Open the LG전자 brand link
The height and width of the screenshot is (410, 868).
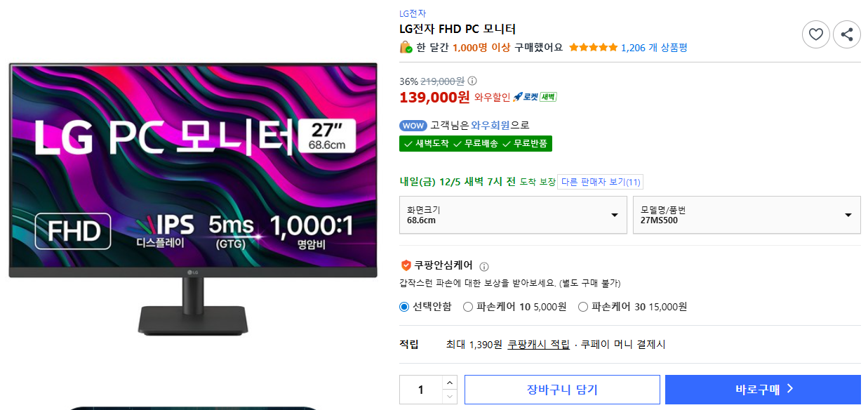(x=413, y=13)
